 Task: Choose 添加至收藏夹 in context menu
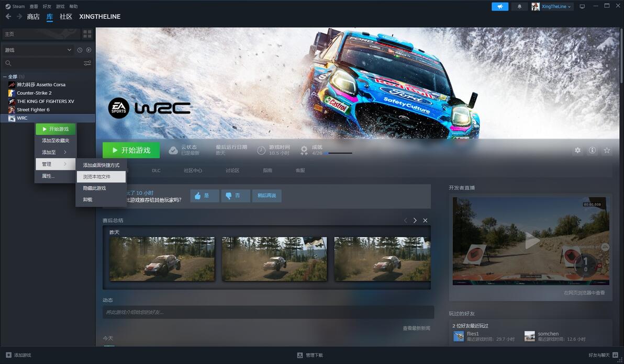[x=55, y=141]
